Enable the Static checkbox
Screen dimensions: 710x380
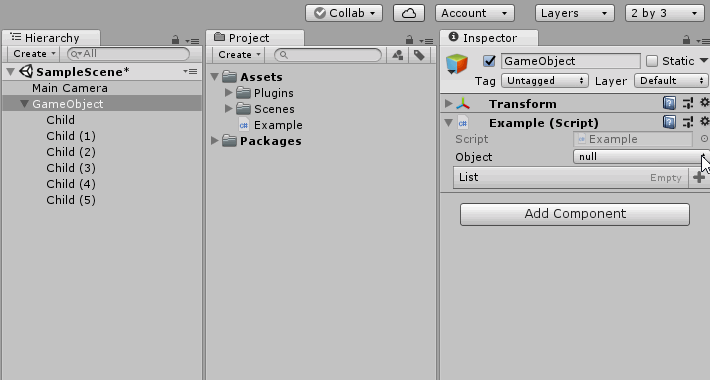652,61
